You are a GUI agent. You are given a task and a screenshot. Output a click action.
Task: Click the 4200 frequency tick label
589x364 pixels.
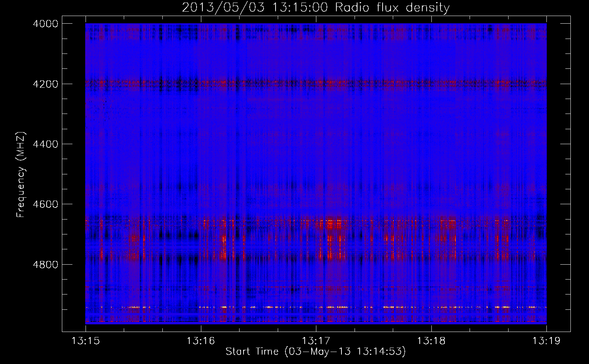point(46,84)
